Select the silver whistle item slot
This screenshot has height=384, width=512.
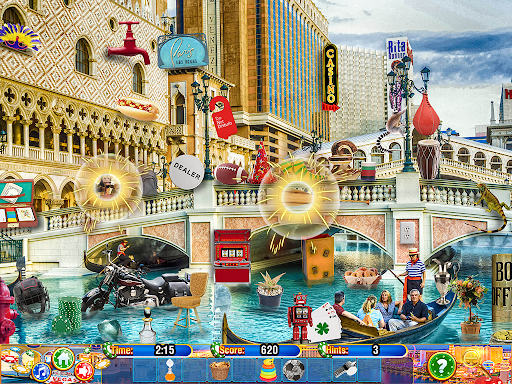pyautogui.click(x=344, y=370)
